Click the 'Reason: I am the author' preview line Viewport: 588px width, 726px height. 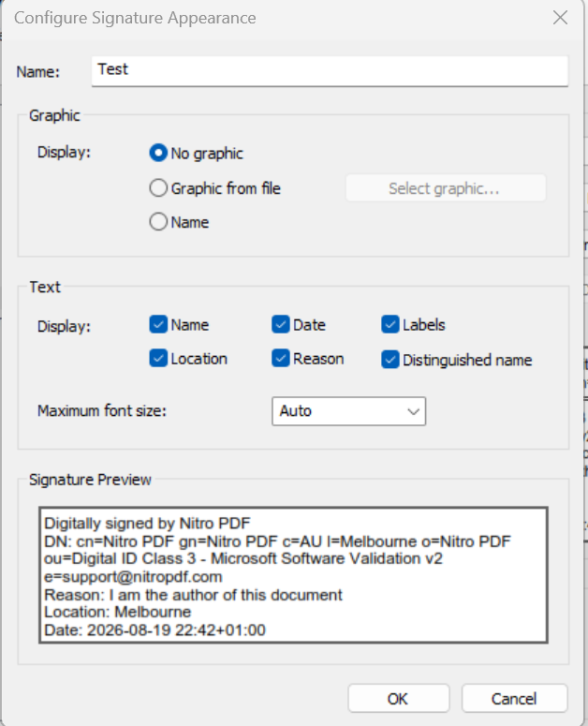coord(194,595)
